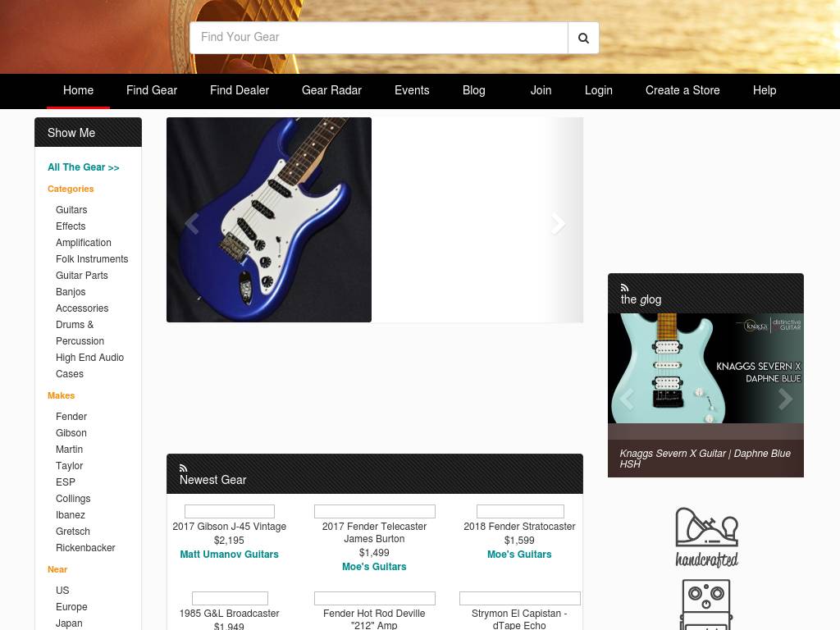The width and height of the screenshot is (840, 630).
Task: Open the Find Gear menu item
Action: coord(152,90)
